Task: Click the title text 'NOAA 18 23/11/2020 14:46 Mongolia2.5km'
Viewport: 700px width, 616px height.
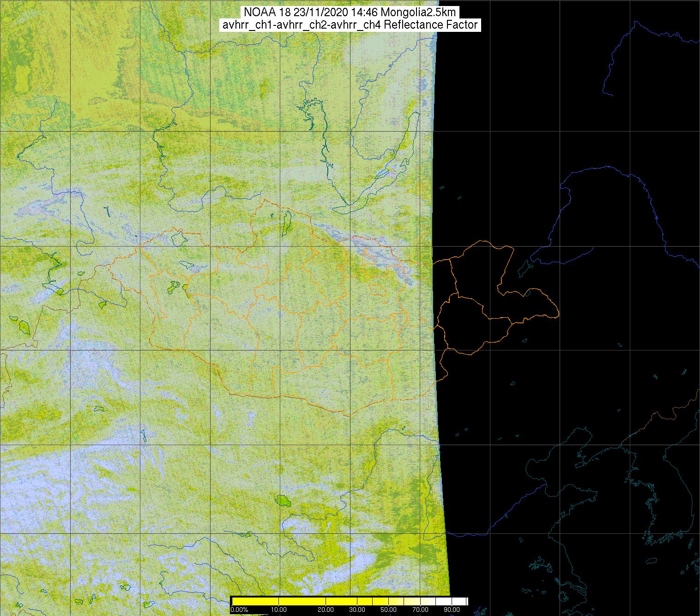Action: [350, 12]
